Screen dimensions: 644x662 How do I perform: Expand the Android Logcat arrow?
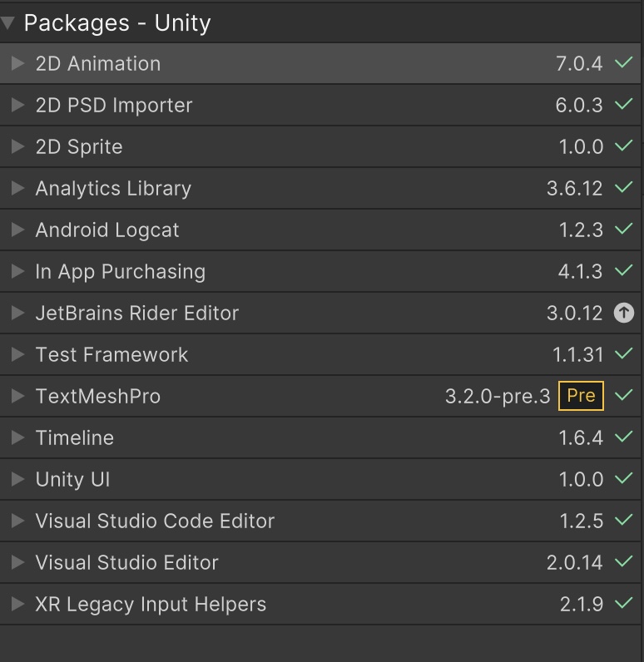[x=17, y=230]
